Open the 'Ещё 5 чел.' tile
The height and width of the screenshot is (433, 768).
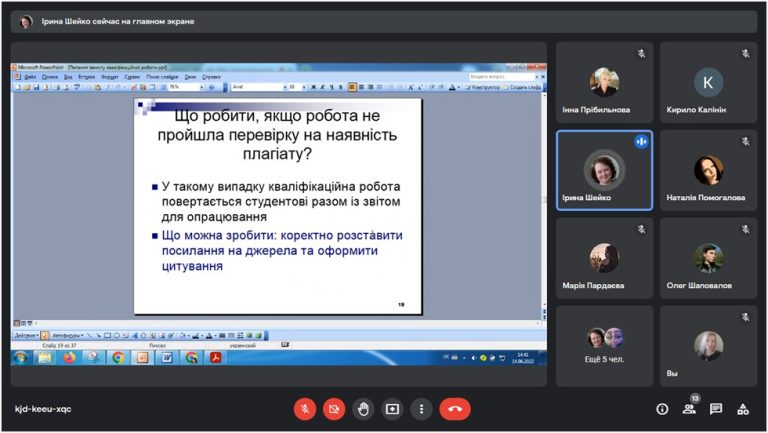(x=604, y=346)
